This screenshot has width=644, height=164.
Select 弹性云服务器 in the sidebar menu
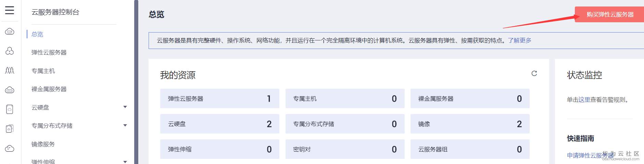tap(49, 52)
